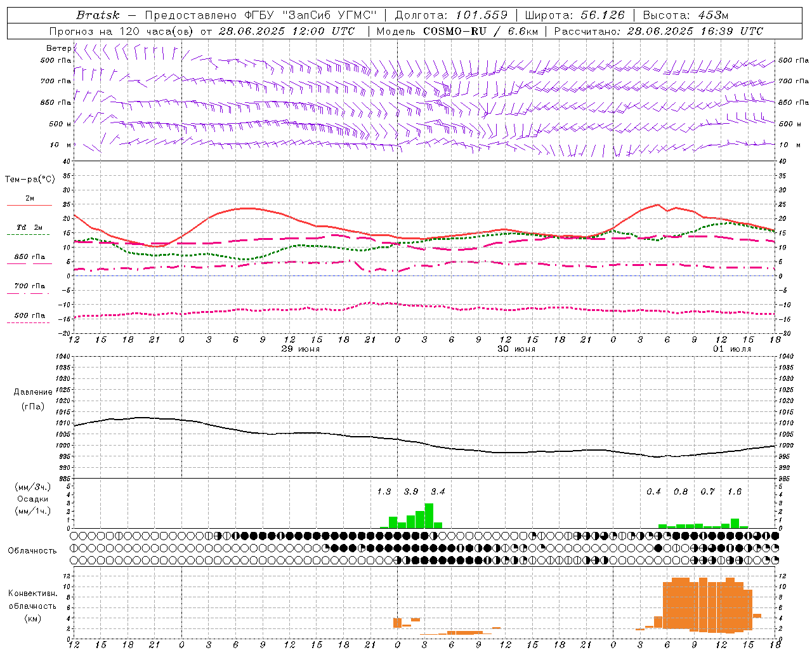Image resolution: width=812 pixels, height=650 pixels.
Task: Click the "30 июня" date label
Action: pos(516,349)
